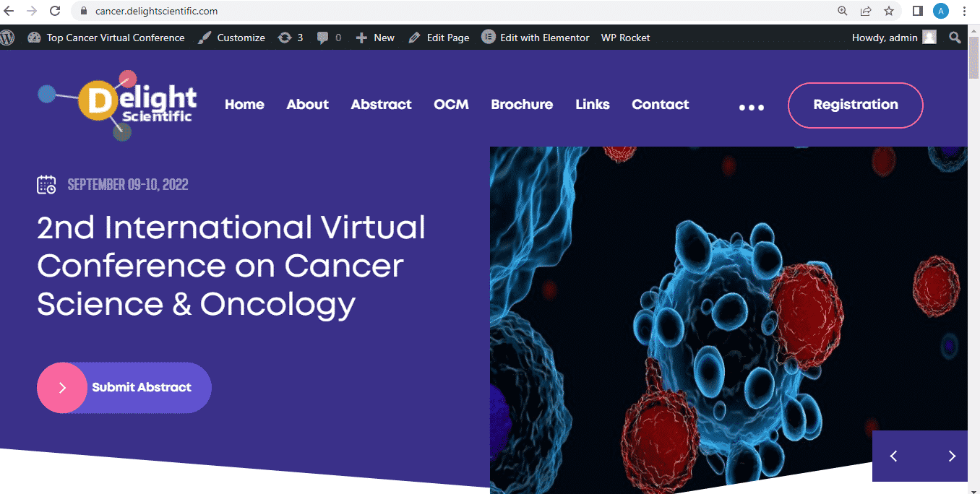Click the WordPress logo in the admin bar
Image resolution: width=980 pixels, height=494 pixels.
(x=7, y=37)
